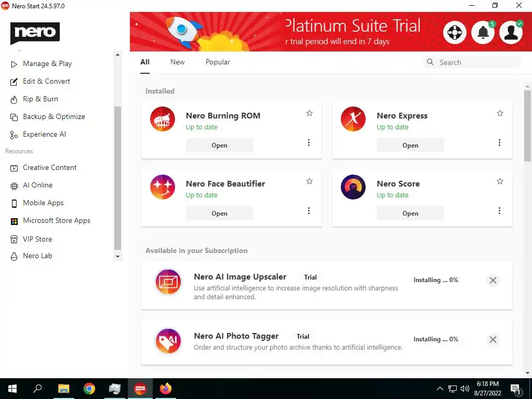Click sidebar scroll down arrow
The image size is (532, 399).
(118, 257)
